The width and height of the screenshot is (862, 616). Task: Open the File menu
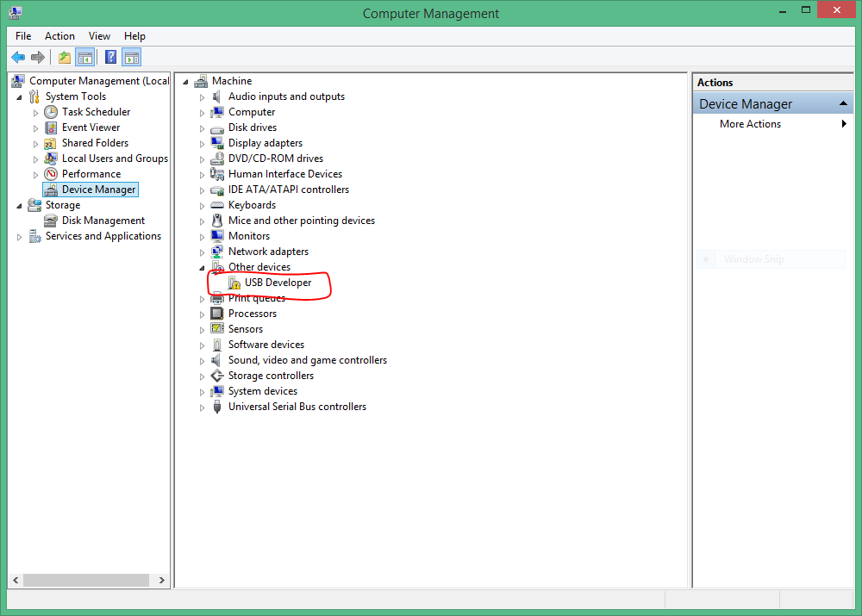coord(23,36)
